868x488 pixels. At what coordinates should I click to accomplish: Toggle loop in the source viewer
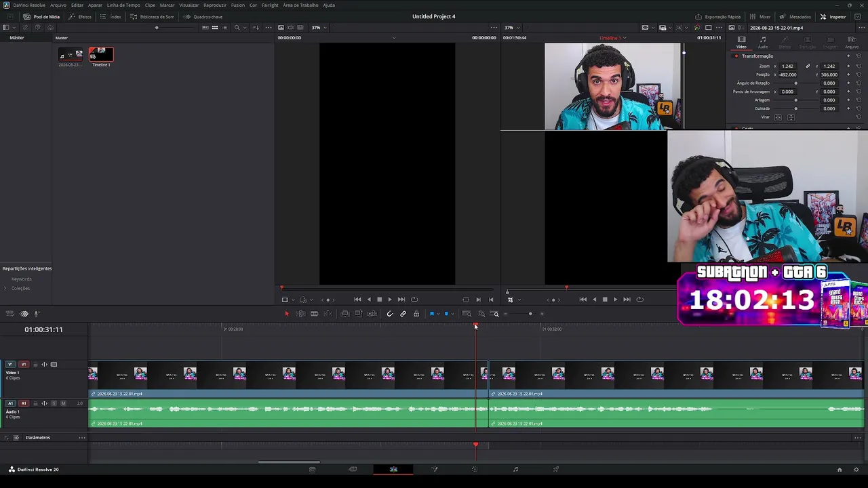point(414,300)
